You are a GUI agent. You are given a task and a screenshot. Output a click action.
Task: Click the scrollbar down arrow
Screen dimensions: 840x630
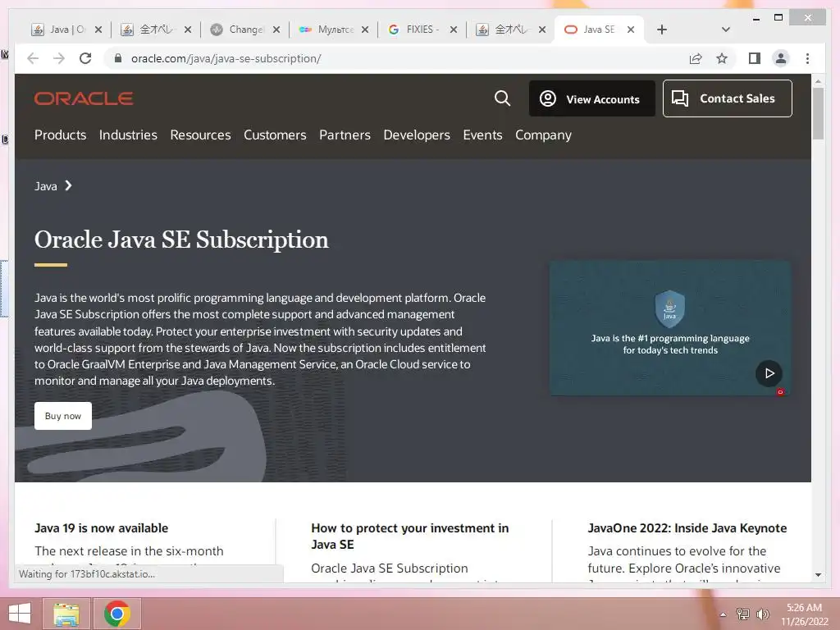(x=818, y=575)
